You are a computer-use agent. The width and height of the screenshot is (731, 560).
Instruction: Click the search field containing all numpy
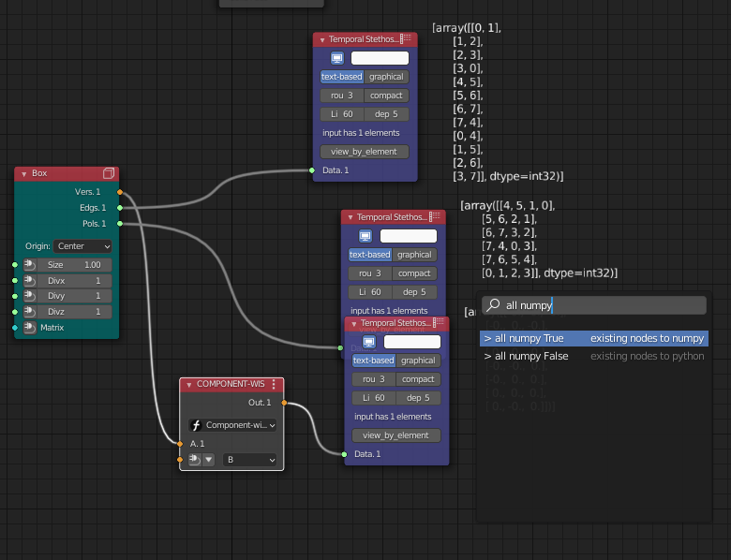point(594,305)
